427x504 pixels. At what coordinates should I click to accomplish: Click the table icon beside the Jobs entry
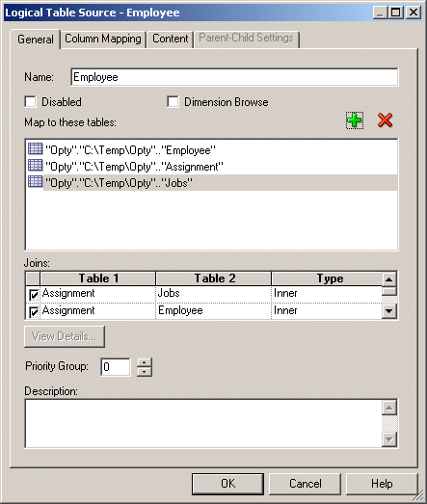pos(35,181)
